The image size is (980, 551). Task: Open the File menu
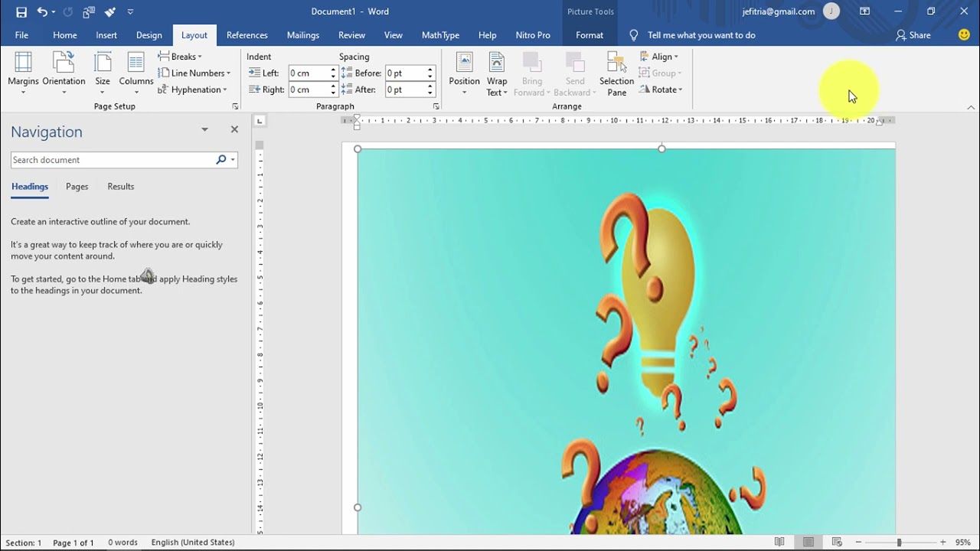tap(21, 35)
